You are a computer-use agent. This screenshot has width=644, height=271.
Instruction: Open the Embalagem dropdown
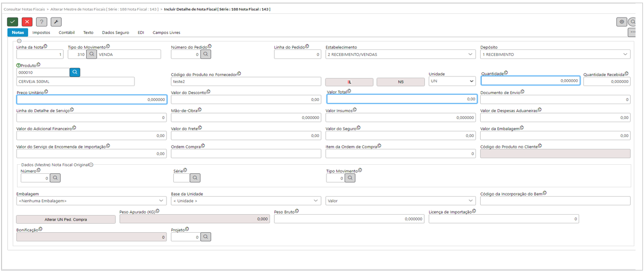coord(91,201)
